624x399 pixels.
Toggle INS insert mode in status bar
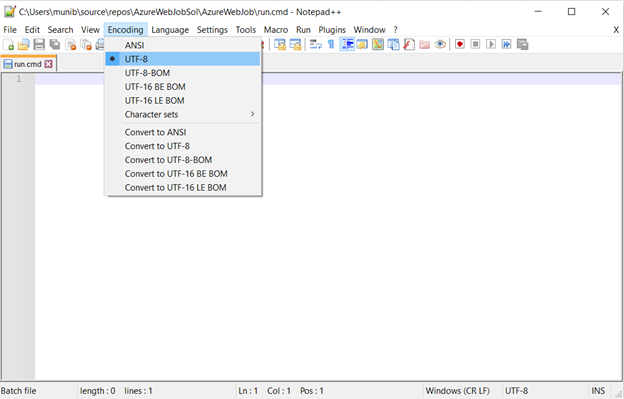pos(598,391)
